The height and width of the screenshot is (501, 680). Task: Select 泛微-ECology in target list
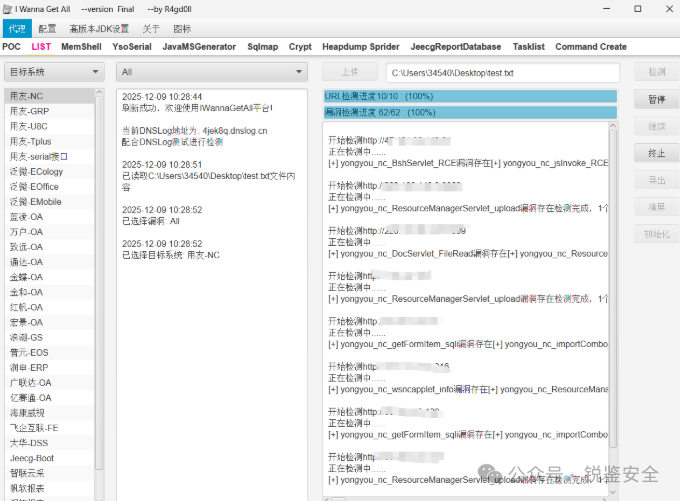click(37, 171)
